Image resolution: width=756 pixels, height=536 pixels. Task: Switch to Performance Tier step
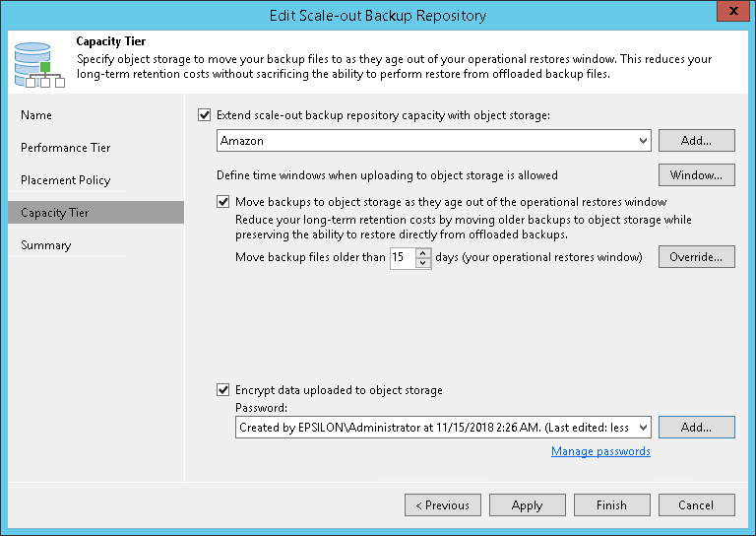(x=66, y=148)
